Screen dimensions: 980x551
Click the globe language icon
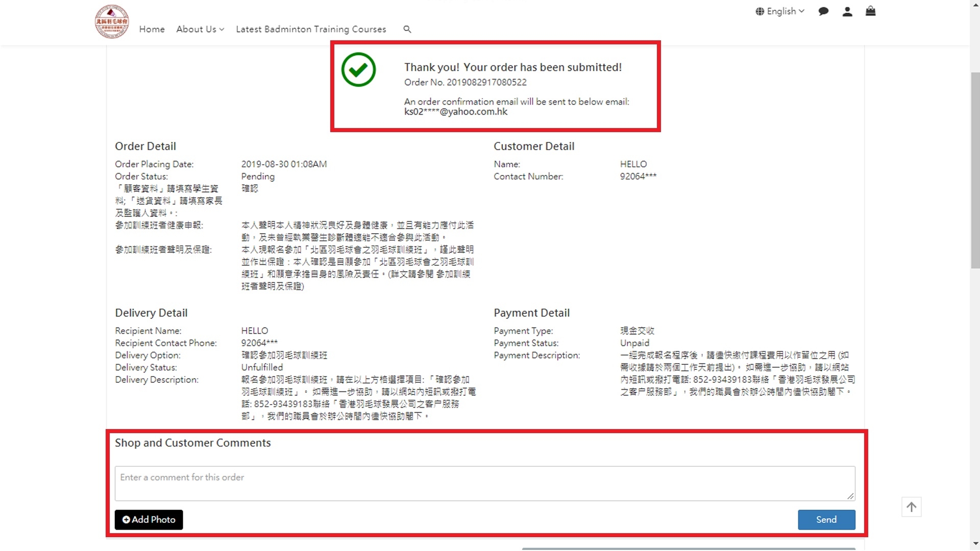click(760, 11)
